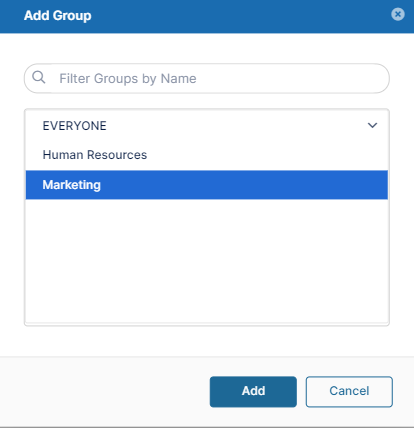Choose the highlighted Marketing group
The width and height of the screenshot is (414, 428).
[x=207, y=185]
